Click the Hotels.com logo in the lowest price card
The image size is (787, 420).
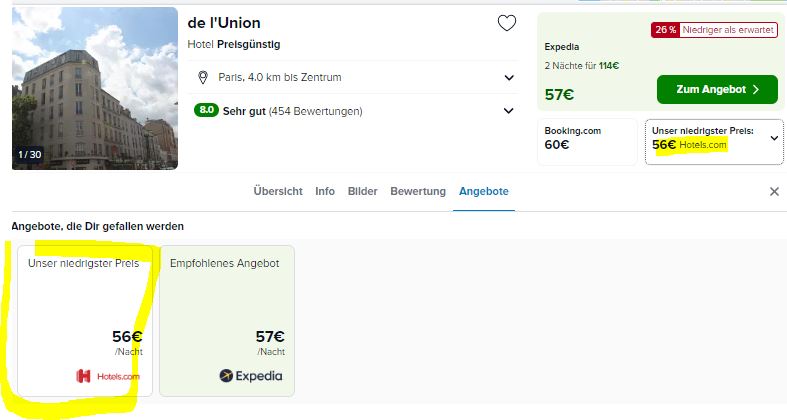(x=108, y=376)
